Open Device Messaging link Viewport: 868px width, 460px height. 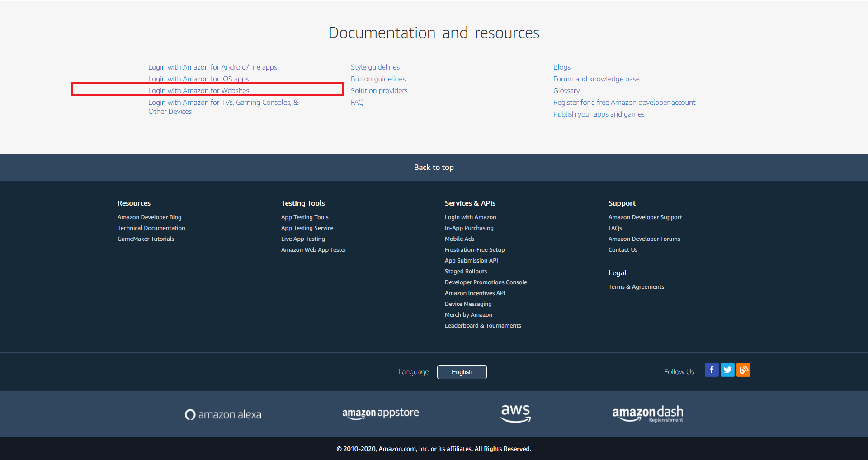pyautogui.click(x=468, y=304)
